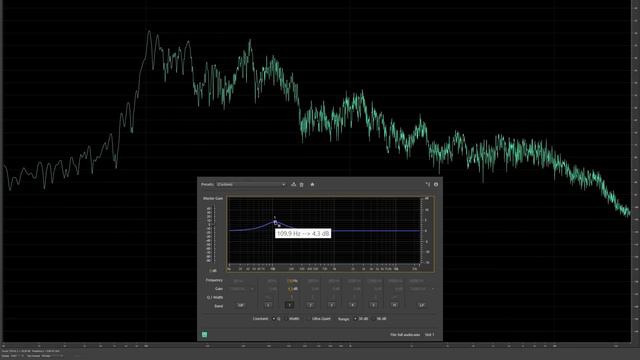Select 96 dB range radio option
640x360 pixels.
(x=373, y=319)
